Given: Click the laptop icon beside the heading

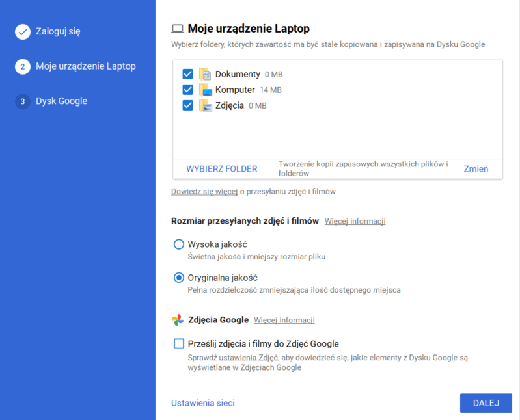Looking at the screenshot, I should click(x=178, y=29).
